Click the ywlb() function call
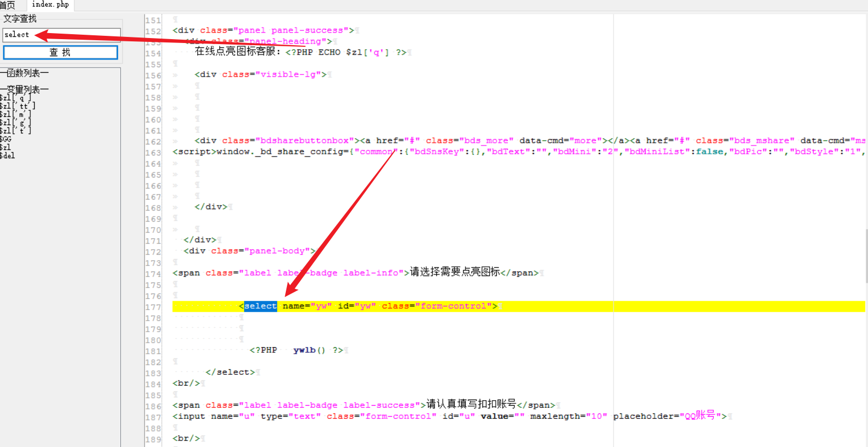 pyautogui.click(x=309, y=350)
